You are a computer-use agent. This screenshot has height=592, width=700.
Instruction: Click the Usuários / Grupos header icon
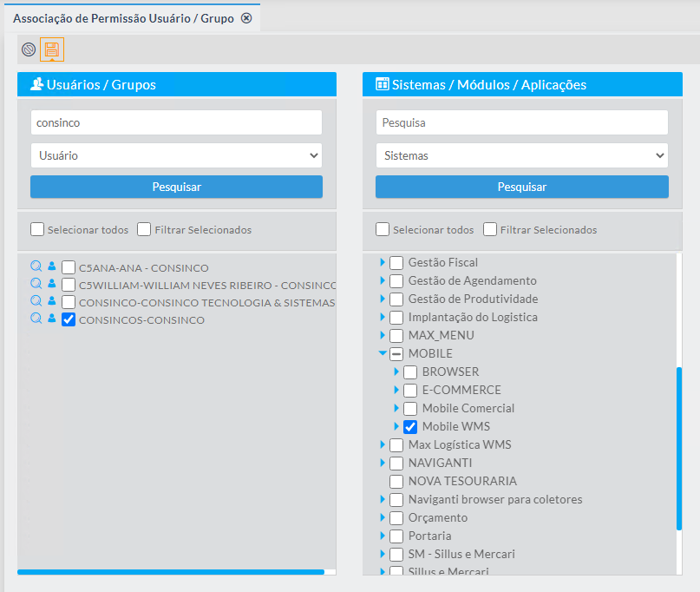[36, 84]
